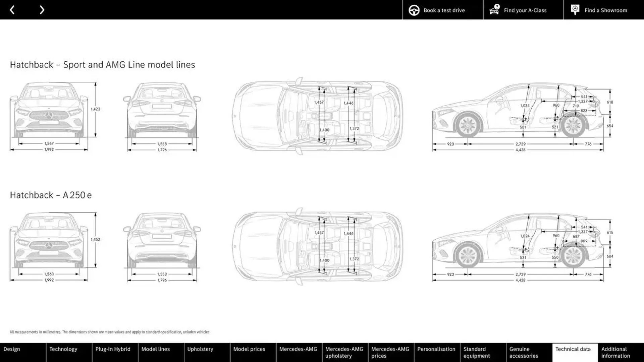Image resolution: width=644 pixels, height=362 pixels.
Task: Open the Additional information tab
Action: click(x=621, y=352)
